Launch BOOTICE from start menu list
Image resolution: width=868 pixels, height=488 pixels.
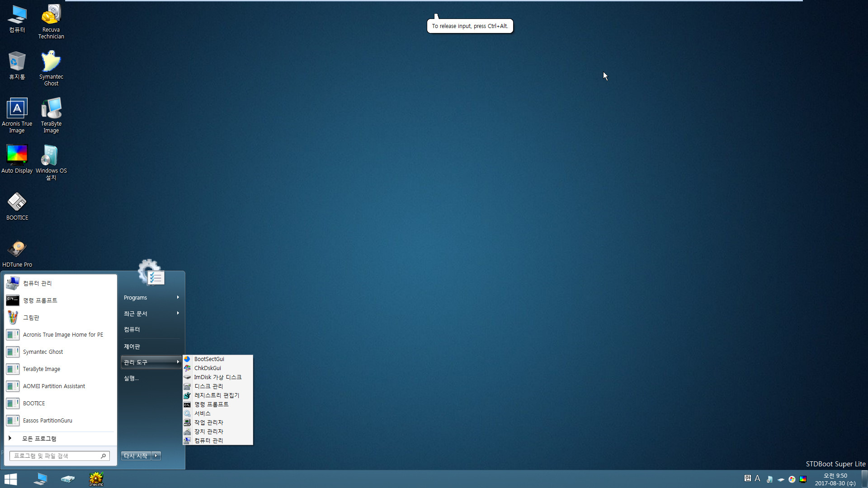tap(60, 404)
